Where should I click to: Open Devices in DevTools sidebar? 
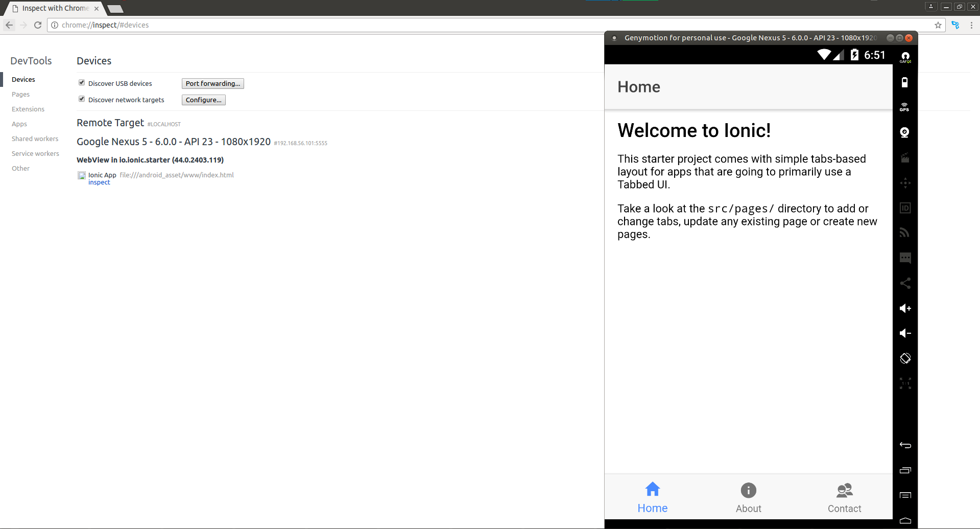click(23, 79)
